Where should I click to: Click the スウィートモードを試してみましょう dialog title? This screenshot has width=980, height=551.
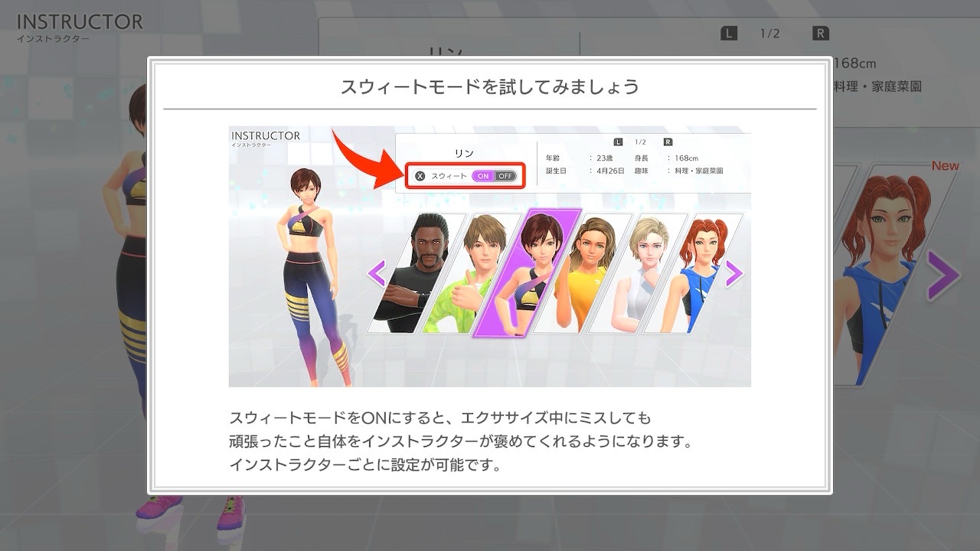pos(489,86)
